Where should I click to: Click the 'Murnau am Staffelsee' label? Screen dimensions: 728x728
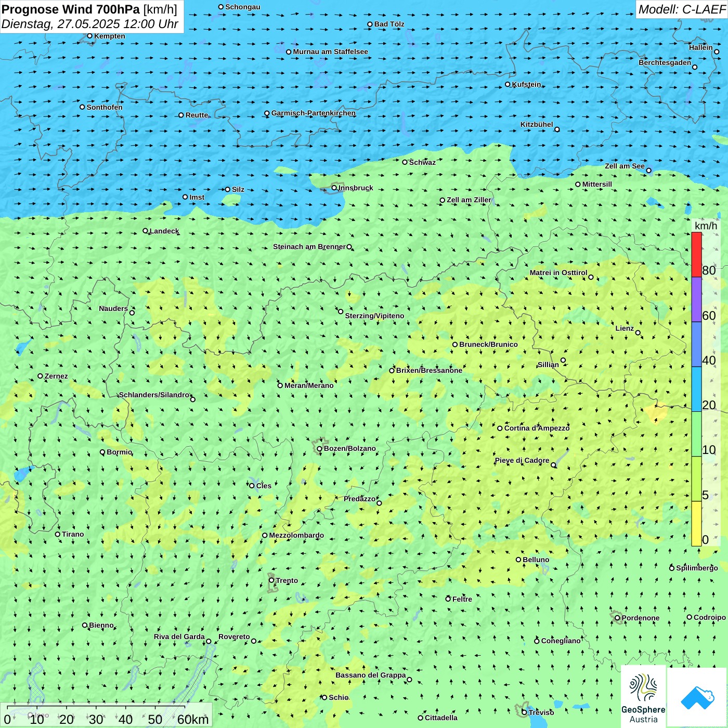[x=330, y=51]
